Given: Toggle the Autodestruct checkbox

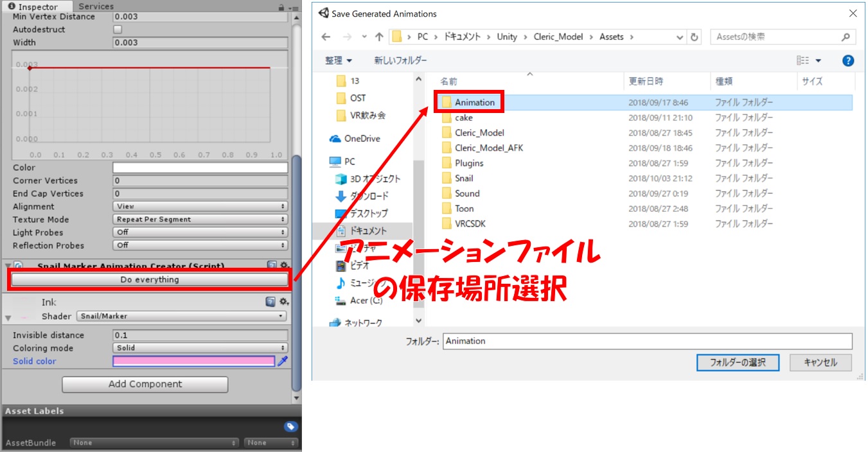Looking at the screenshot, I should (118, 30).
